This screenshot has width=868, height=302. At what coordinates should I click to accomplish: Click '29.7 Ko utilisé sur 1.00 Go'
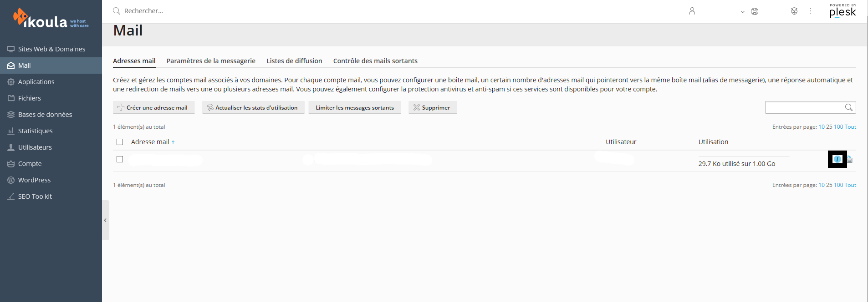736,164
